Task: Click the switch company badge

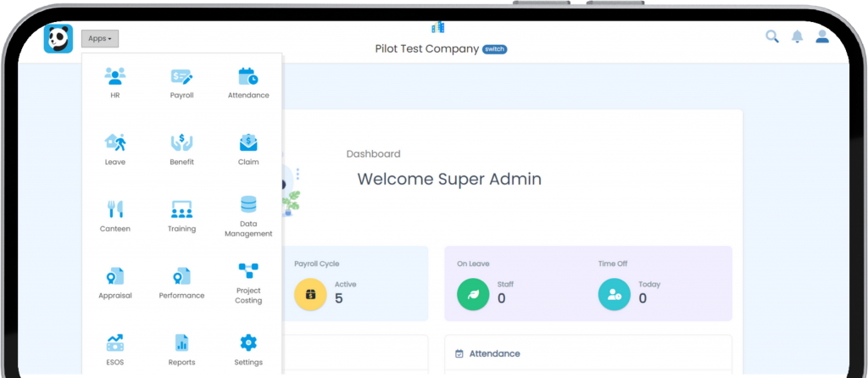Action: (x=494, y=49)
